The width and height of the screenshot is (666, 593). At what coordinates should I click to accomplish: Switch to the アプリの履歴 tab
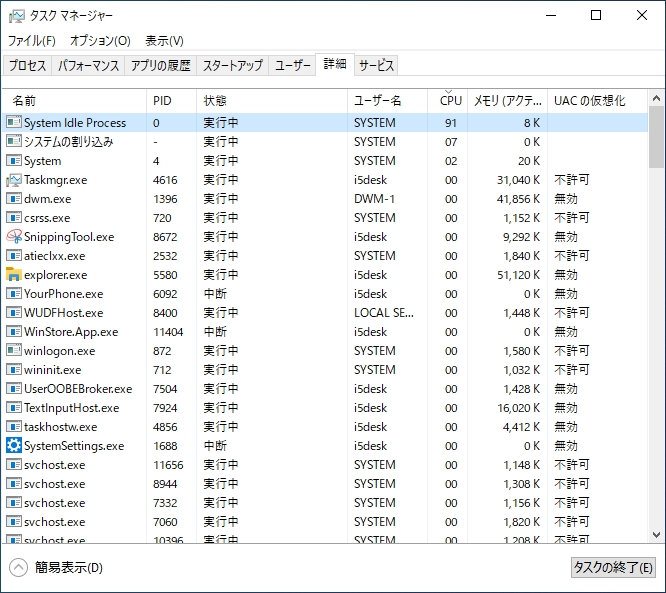(x=161, y=65)
